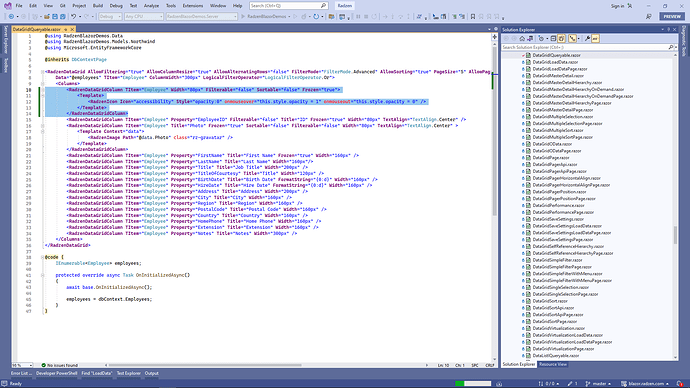
Task: Open the editor zoom level dropdown
Action: [22, 365]
